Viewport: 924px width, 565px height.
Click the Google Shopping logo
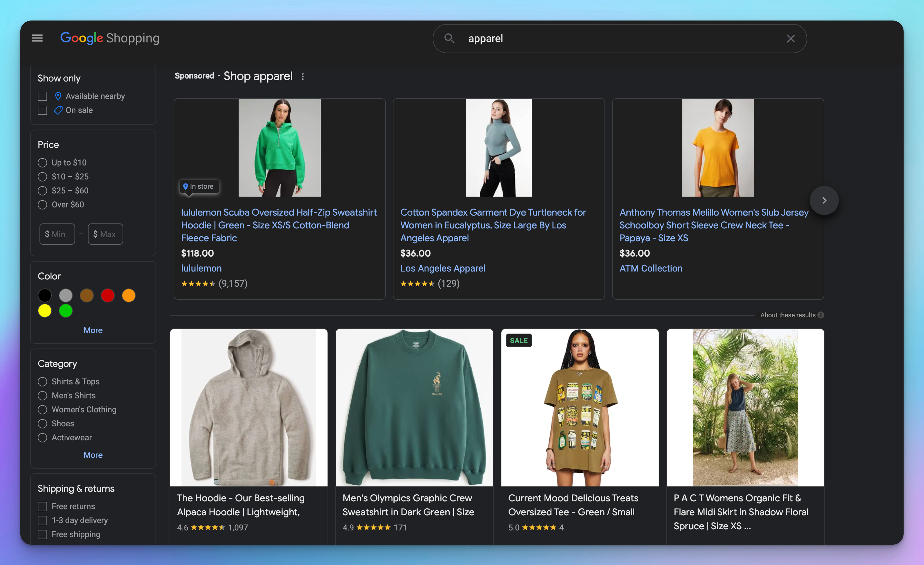click(110, 38)
